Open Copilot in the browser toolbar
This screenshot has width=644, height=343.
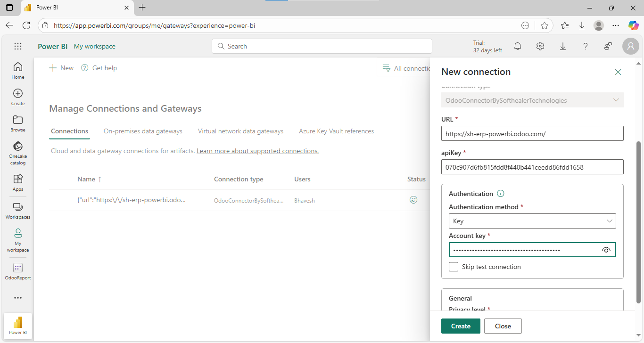[x=633, y=25]
